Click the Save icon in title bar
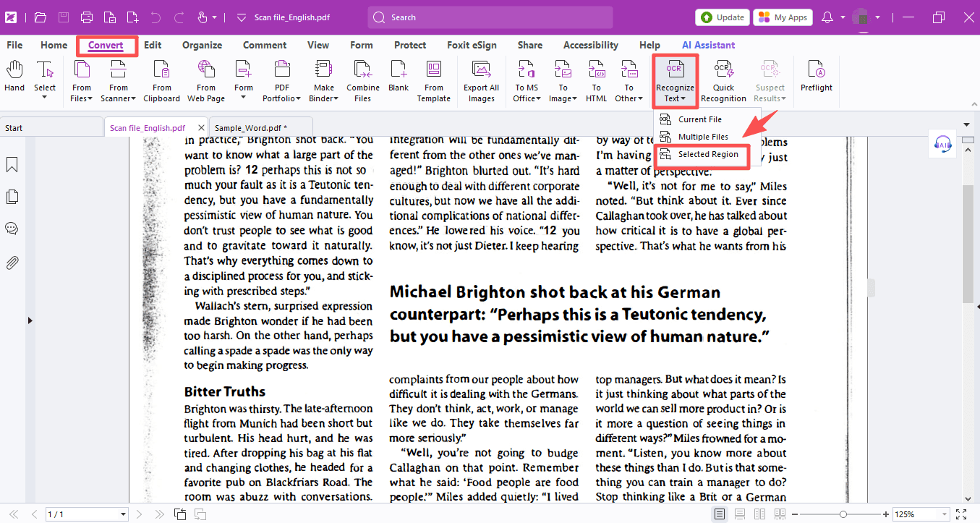This screenshot has width=980, height=523. tap(64, 17)
